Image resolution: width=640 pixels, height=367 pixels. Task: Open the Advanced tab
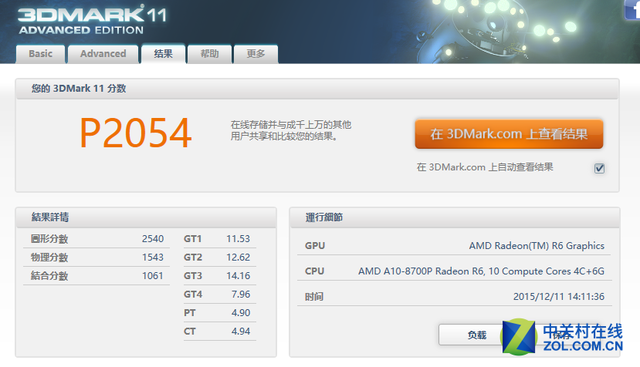point(103,54)
